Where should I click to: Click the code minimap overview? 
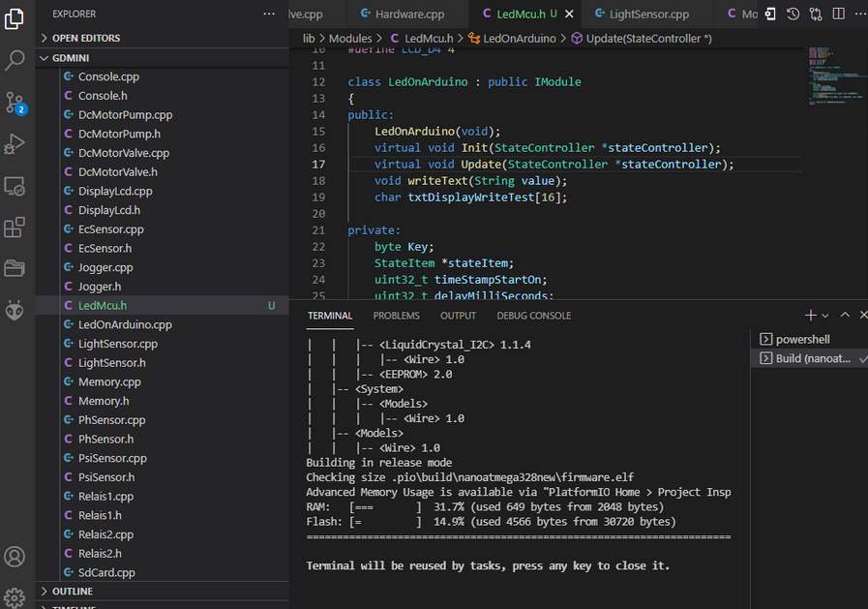point(835,76)
